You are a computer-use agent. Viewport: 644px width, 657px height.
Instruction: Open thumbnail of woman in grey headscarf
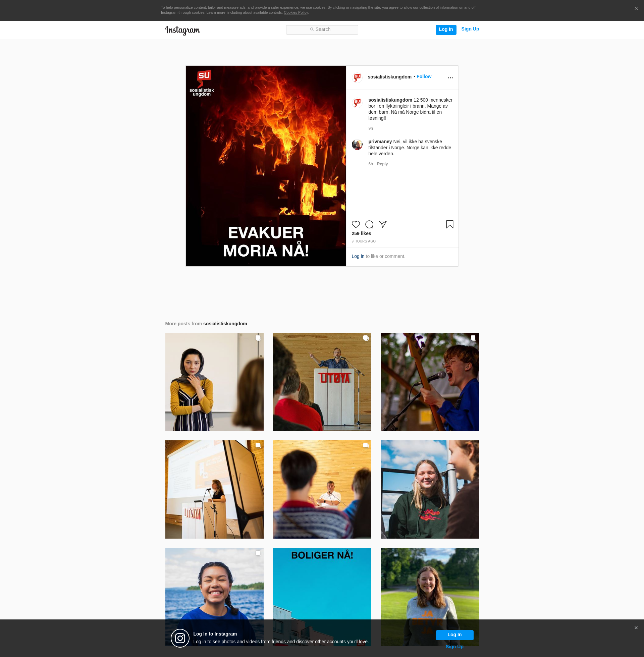tap(214, 382)
